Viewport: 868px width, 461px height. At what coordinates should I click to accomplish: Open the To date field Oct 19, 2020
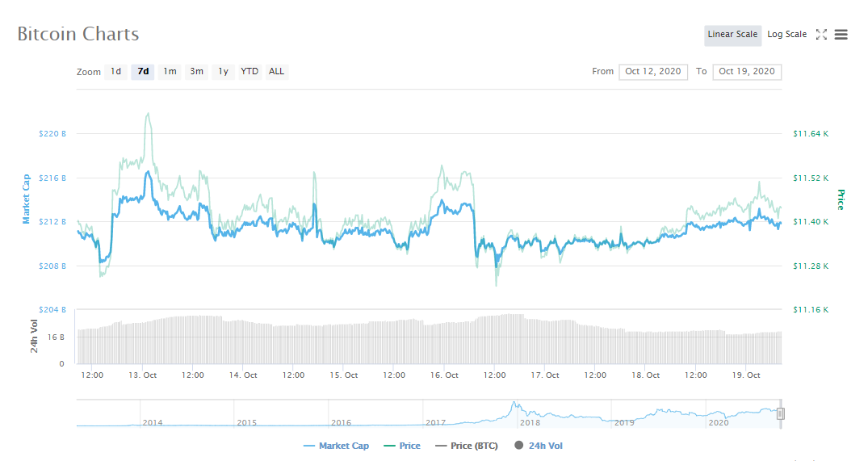747,71
